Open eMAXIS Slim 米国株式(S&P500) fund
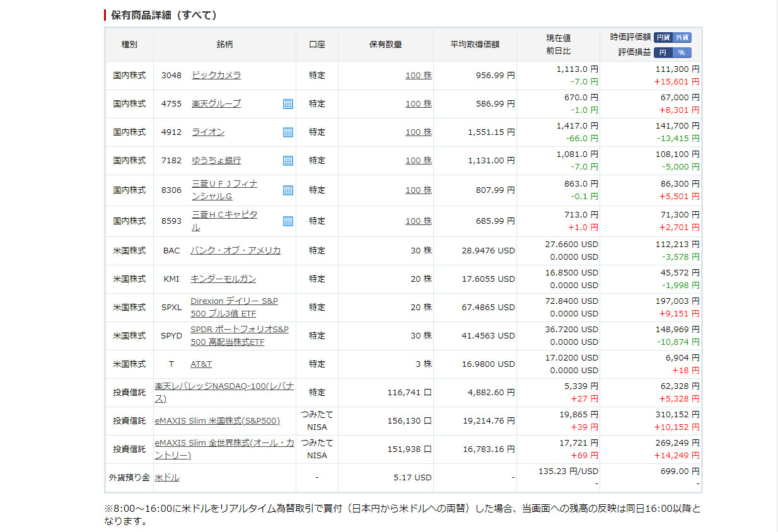The height and width of the screenshot is (532, 778). 217,421
